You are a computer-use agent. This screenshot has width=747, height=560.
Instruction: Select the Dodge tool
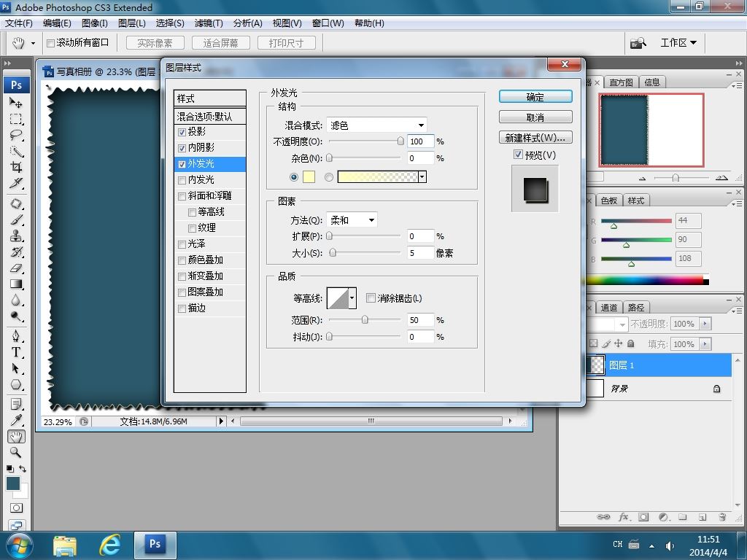(x=16, y=316)
